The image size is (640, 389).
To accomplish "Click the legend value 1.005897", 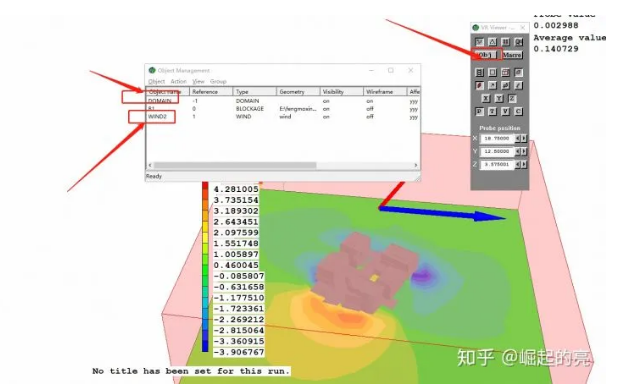I will click(x=236, y=254).
